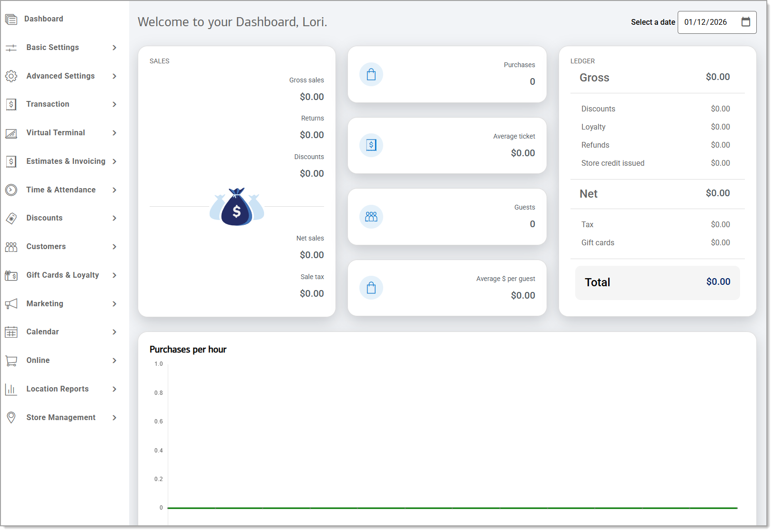Expand the Advanced Settings section
The height and width of the screenshot is (532, 773).
[x=61, y=76]
